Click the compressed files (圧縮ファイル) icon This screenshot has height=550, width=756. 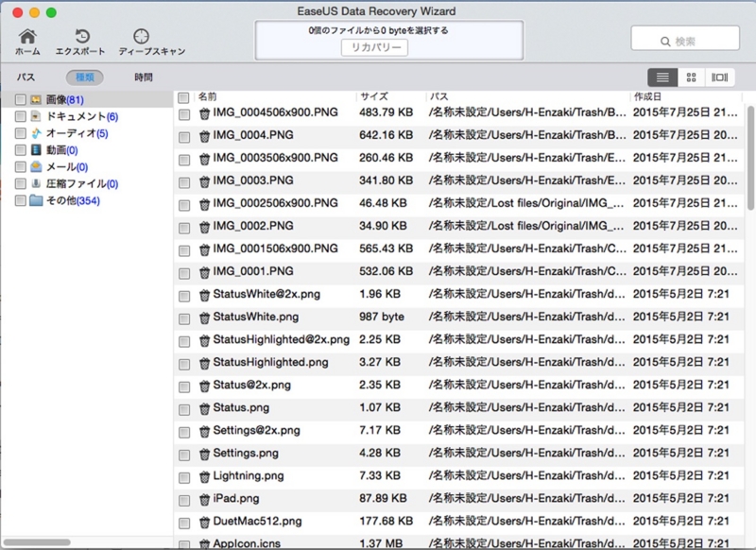(x=36, y=183)
